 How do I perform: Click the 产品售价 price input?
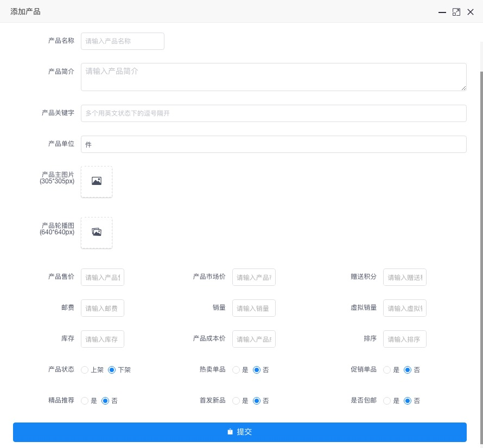click(103, 277)
